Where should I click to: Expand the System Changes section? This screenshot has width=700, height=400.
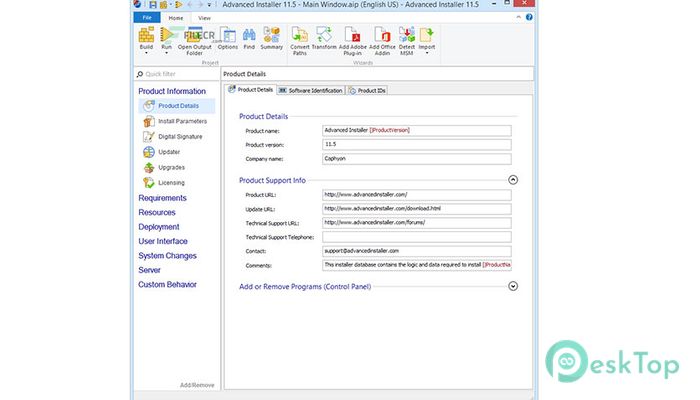(167, 256)
